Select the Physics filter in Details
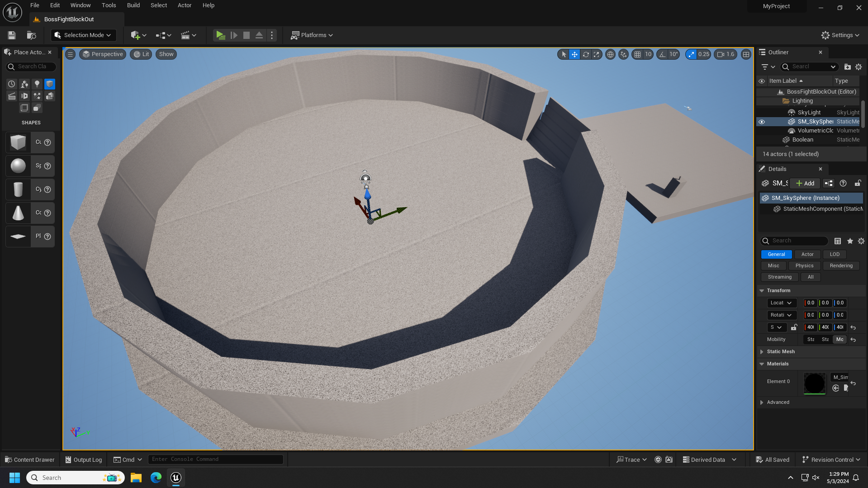 [x=804, y=266]
